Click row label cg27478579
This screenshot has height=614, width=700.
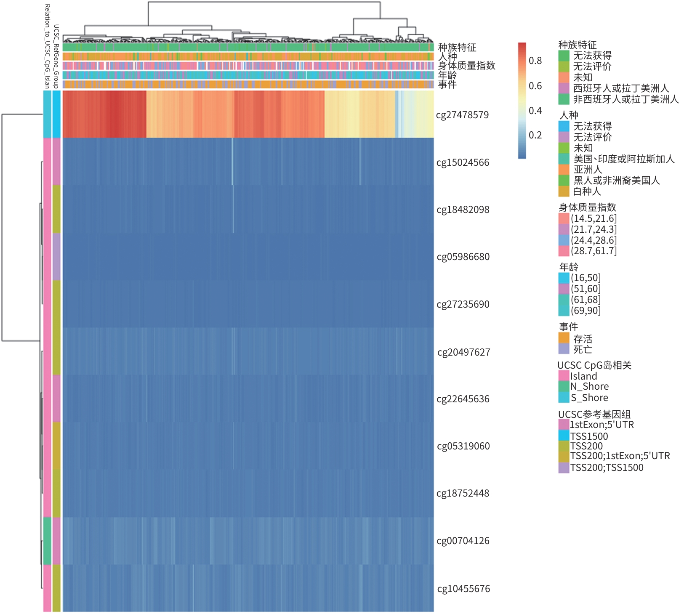coord(462,115)
